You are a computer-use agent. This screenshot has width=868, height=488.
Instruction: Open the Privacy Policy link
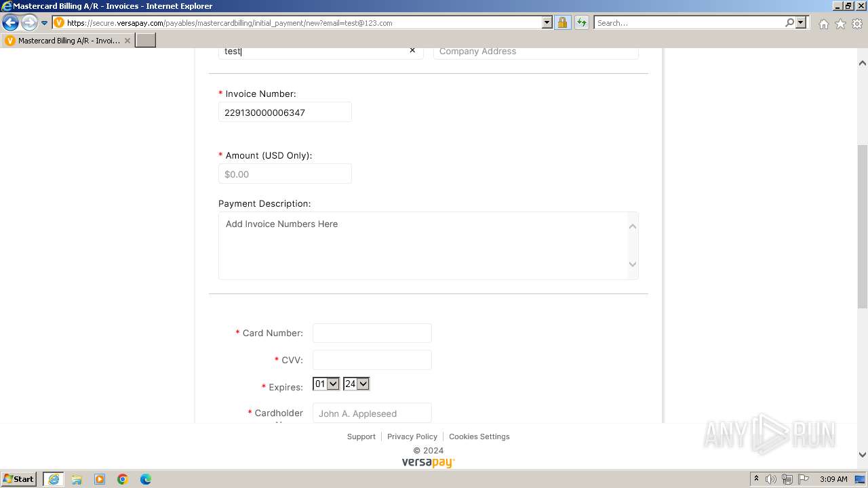[x=412, y=436]
